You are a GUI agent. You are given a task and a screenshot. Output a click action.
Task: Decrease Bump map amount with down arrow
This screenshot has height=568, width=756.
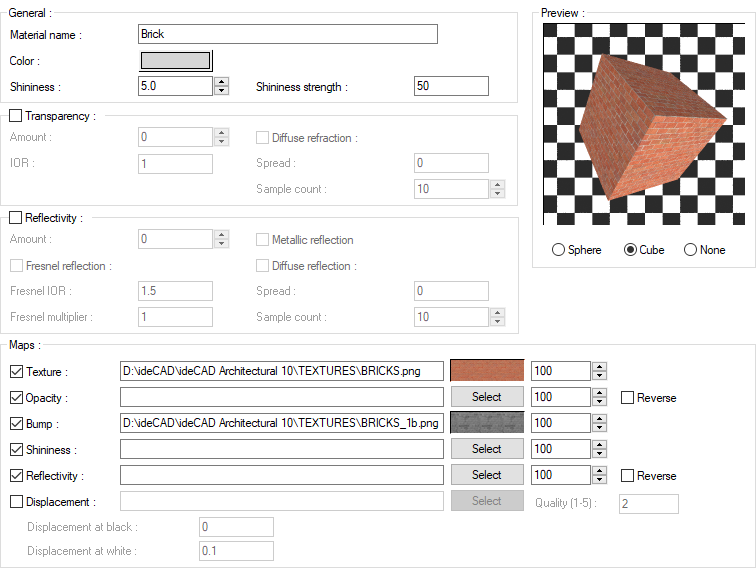(599, 428)
